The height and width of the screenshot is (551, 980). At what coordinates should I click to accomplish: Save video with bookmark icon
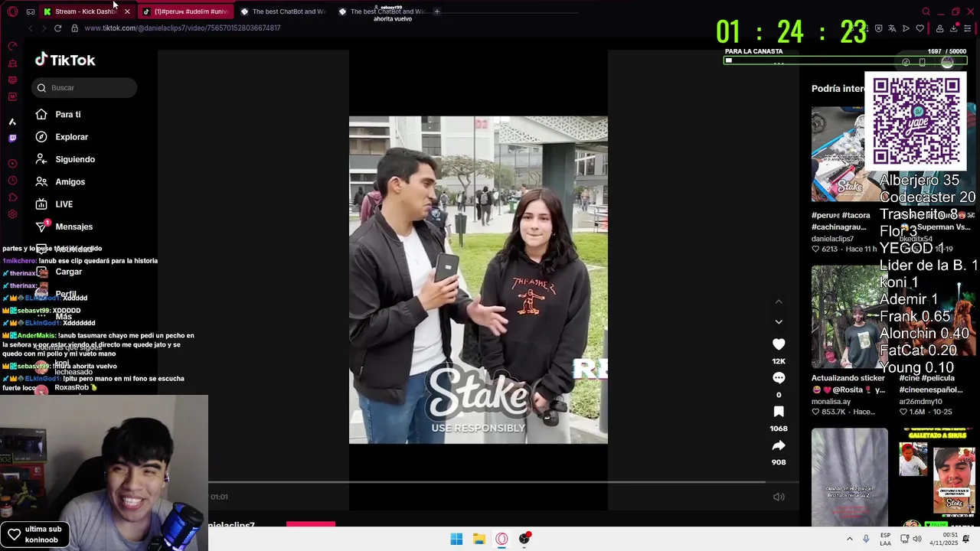pos(779,412)
